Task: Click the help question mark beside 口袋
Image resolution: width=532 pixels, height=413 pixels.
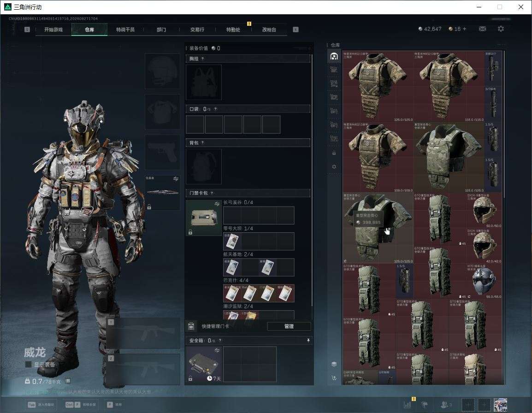Action: click(x=215, y=109)
